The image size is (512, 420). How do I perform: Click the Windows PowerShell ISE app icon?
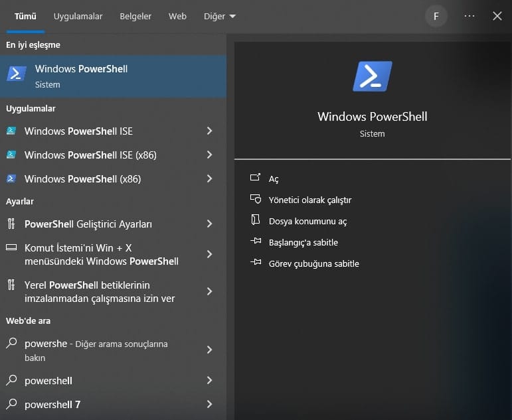[11, 131]
